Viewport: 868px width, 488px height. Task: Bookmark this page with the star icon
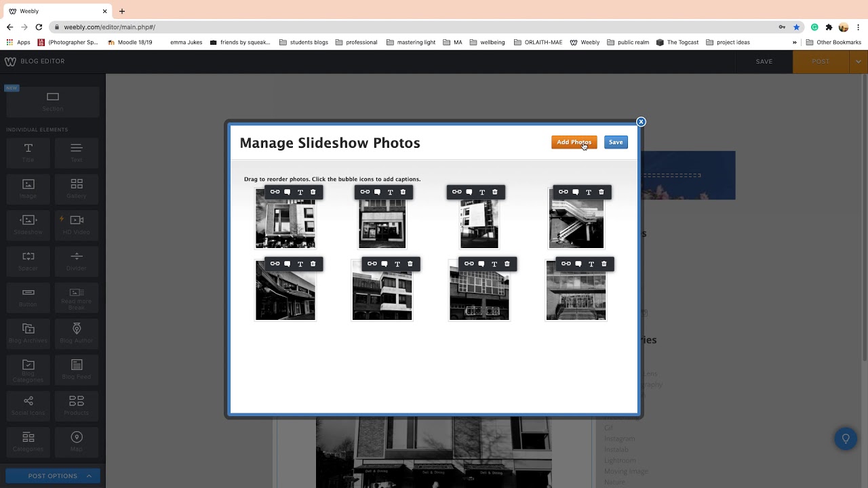pyautogui.click(x=797, y=27)
